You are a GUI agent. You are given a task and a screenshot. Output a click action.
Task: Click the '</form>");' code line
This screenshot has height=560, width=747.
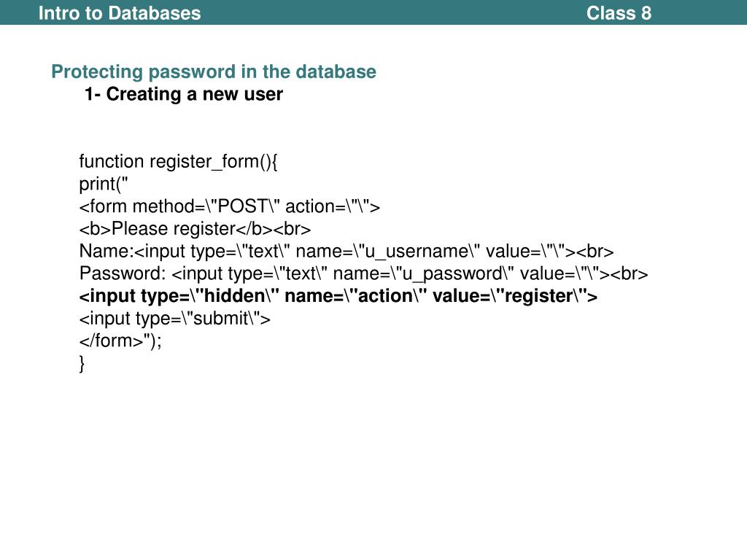pos(120,341)
